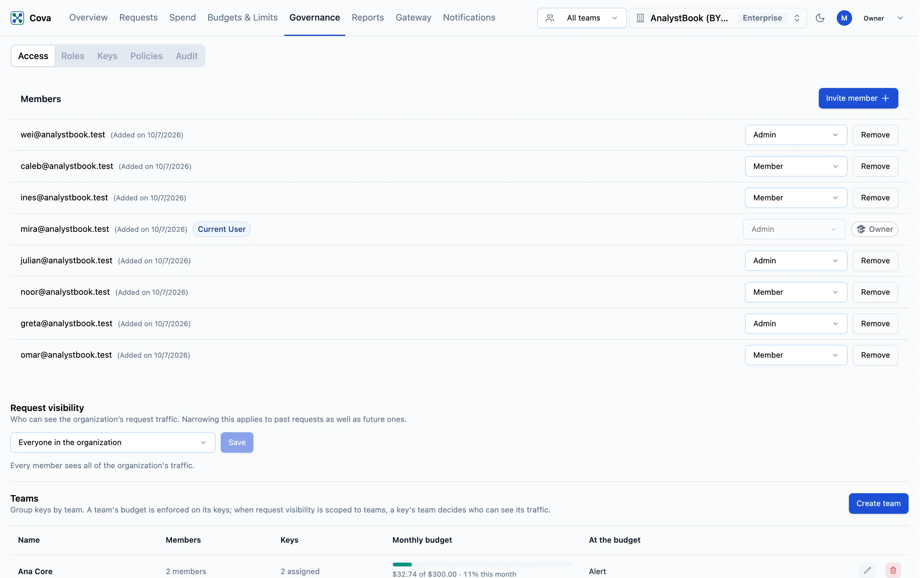Expand the Owner account menu chevron

(x=900, y=18)
